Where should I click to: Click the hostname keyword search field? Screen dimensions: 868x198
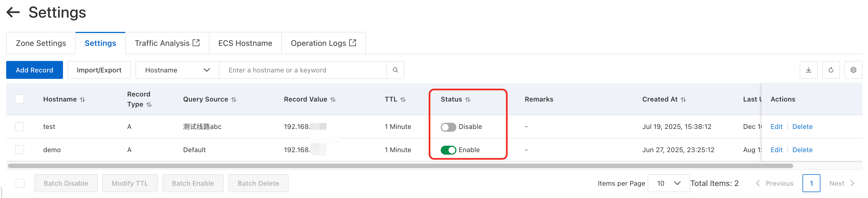pos(303,70)
